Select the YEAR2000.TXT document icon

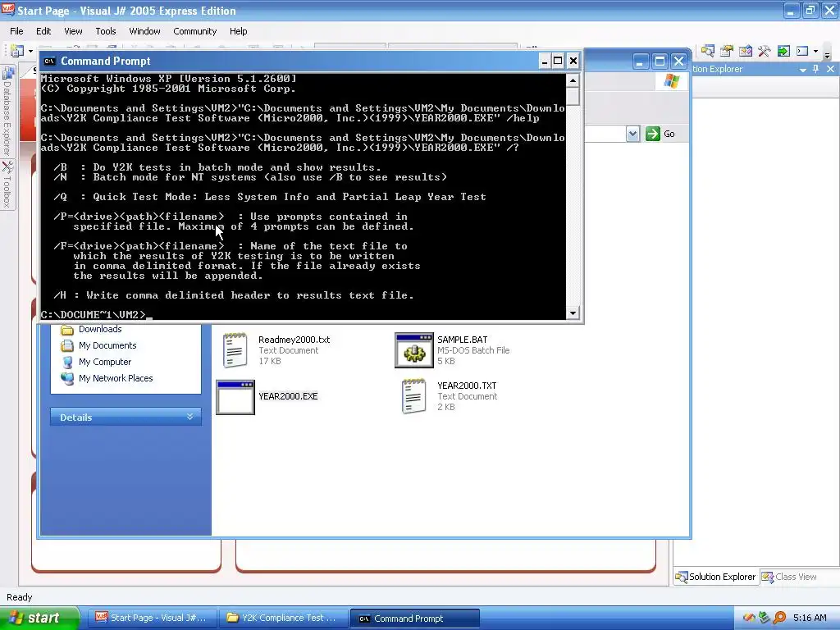coord(413,396)
